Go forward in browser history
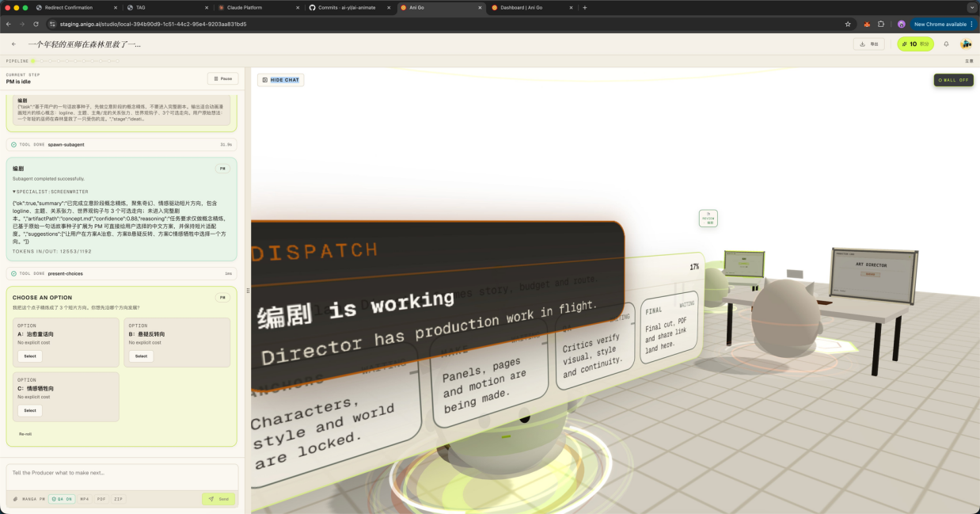 coord(22,24)
